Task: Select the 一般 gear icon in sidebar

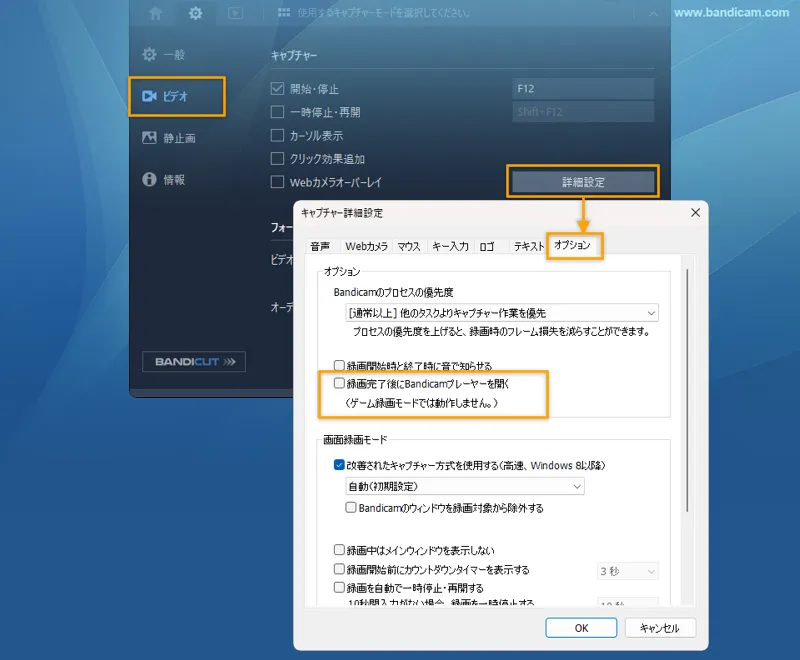Action: [x=149, y=54]
